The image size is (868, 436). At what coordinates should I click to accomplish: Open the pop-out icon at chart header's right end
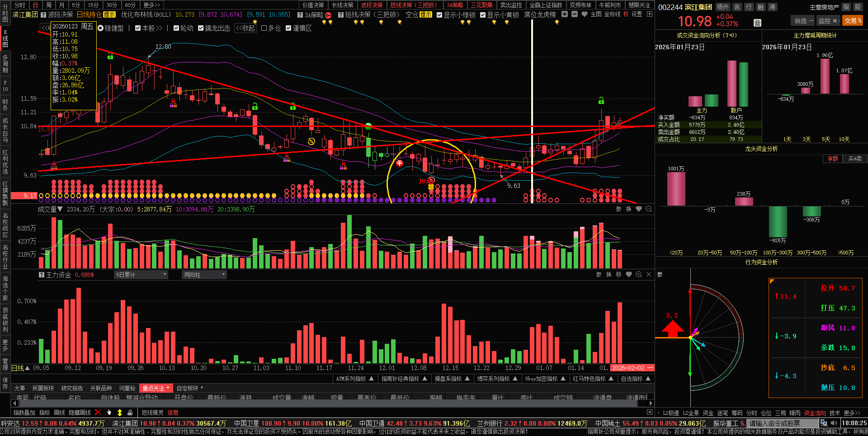tap(650, 14)
